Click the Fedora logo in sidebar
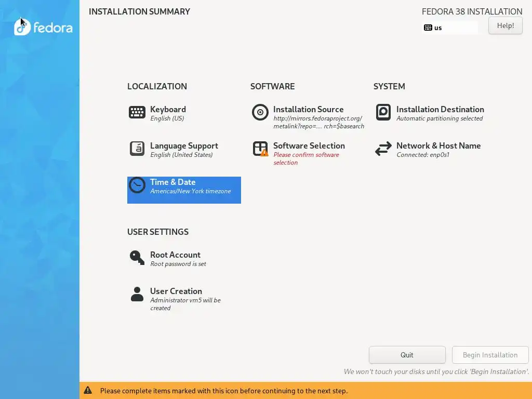532x399 pixels. [x=43, y=27]
